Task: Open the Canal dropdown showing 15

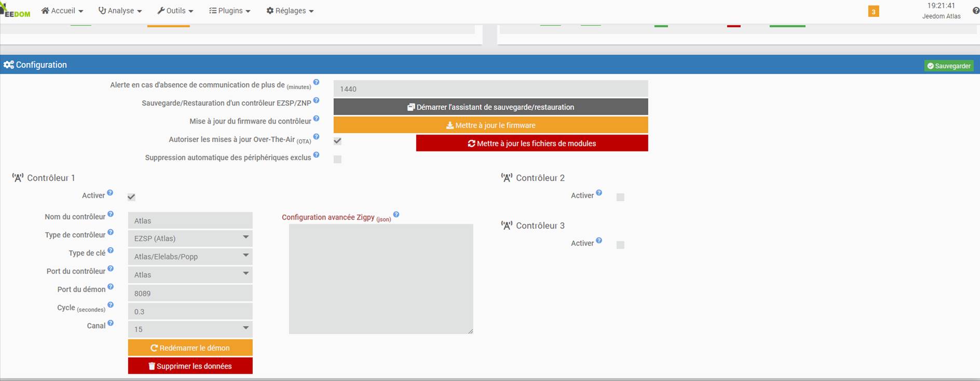Action: coord(190,329)
